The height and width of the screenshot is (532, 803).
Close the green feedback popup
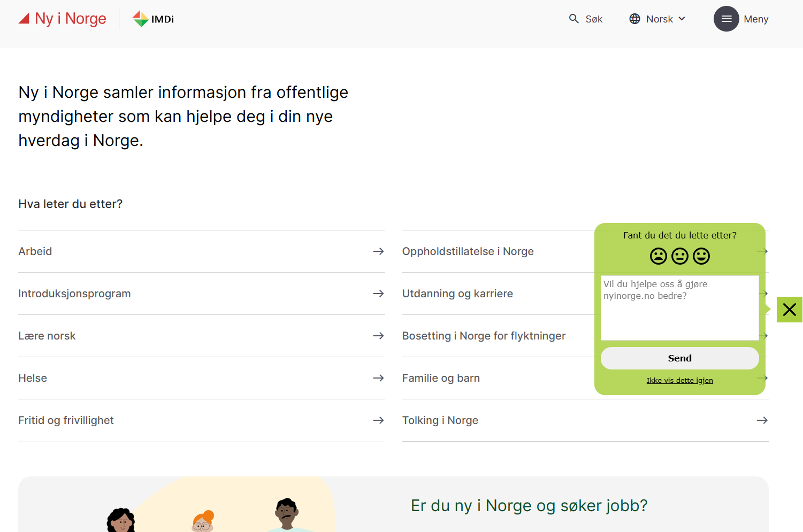(789, 310)
